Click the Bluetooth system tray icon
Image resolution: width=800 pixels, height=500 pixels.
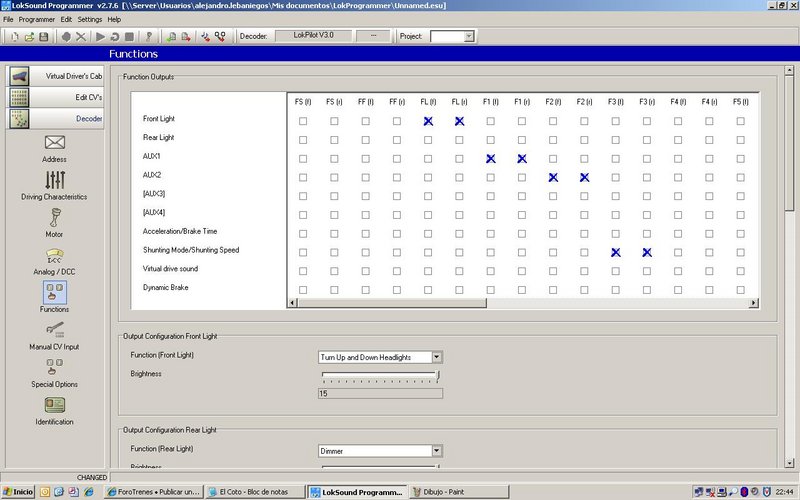click(x=744, y=492)
